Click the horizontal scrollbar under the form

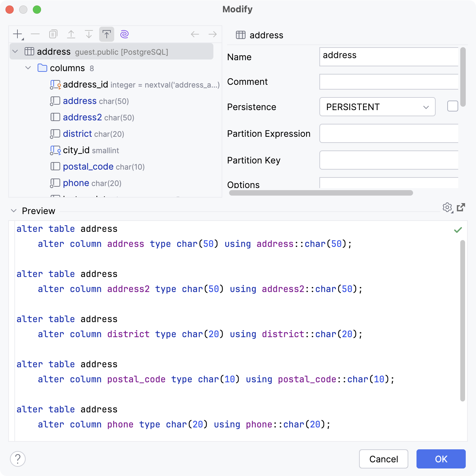click(320, 193)
